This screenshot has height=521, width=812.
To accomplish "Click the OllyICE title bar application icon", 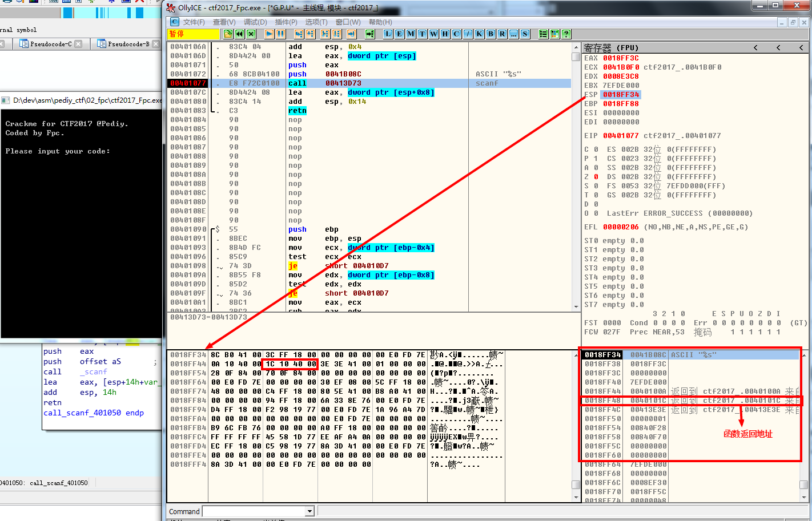I will point(171,7).
